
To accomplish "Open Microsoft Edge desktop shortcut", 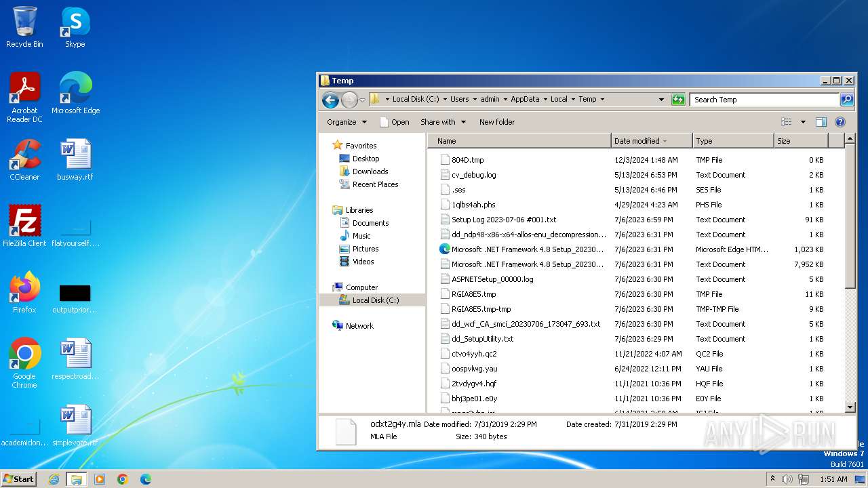I will [75, 93].
